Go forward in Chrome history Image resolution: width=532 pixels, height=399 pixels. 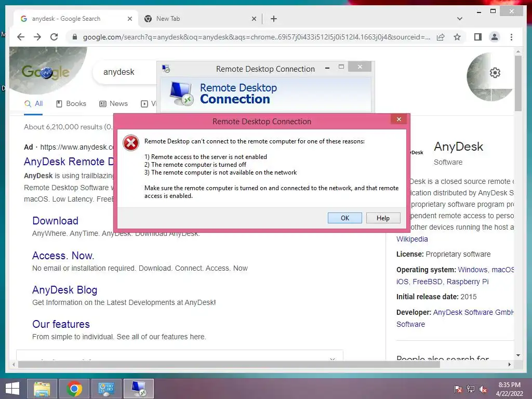click(37, 37)
